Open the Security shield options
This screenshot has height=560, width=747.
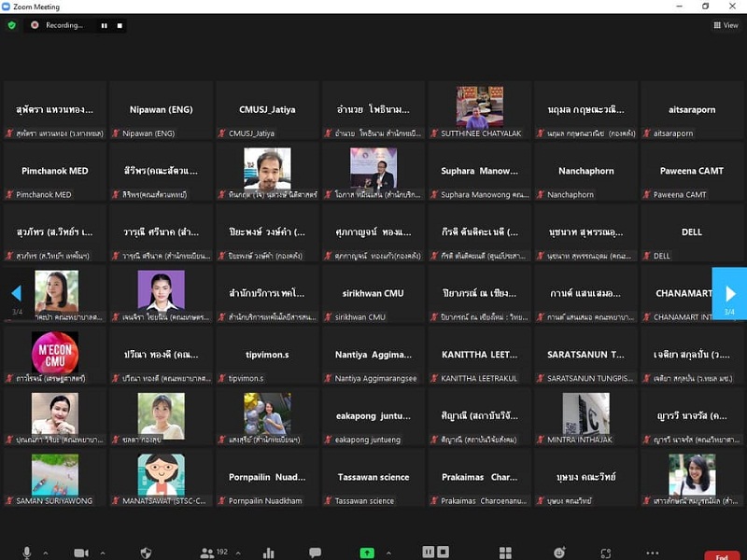(x=146, y=553)
